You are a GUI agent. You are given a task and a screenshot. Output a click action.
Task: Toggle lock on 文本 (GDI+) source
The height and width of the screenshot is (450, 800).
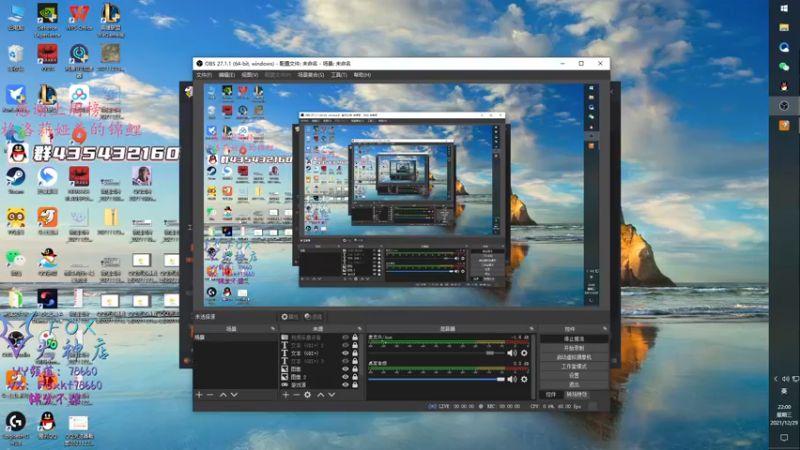[355, 353]
